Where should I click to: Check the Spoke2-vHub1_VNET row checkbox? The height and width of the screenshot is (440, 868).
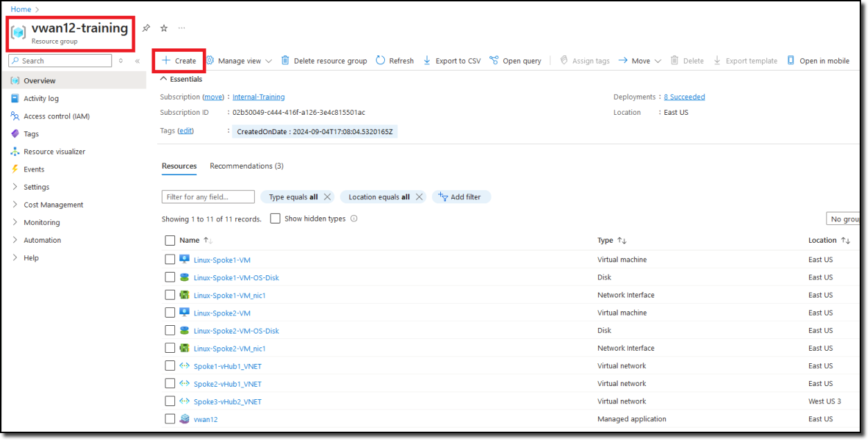tap(170, 383)
